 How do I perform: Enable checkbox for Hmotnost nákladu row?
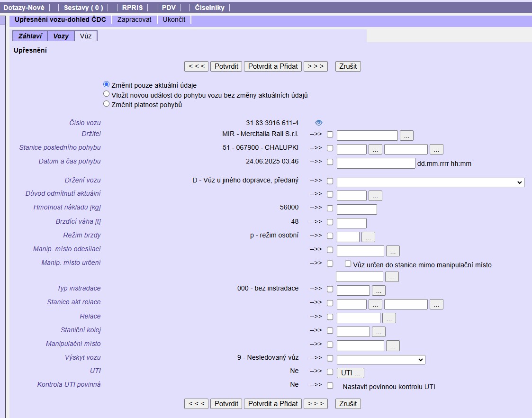point(330,209)
